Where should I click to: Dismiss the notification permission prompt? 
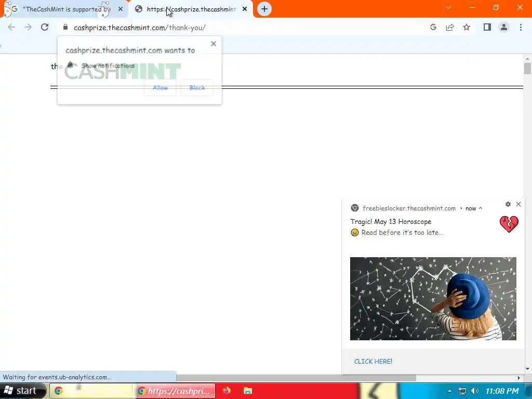214,44
